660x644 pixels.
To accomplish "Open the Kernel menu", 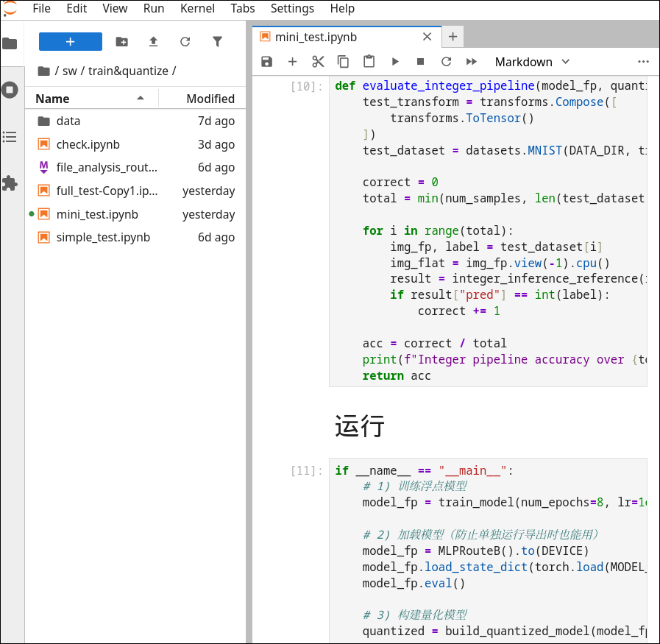I will pos(197,9).
